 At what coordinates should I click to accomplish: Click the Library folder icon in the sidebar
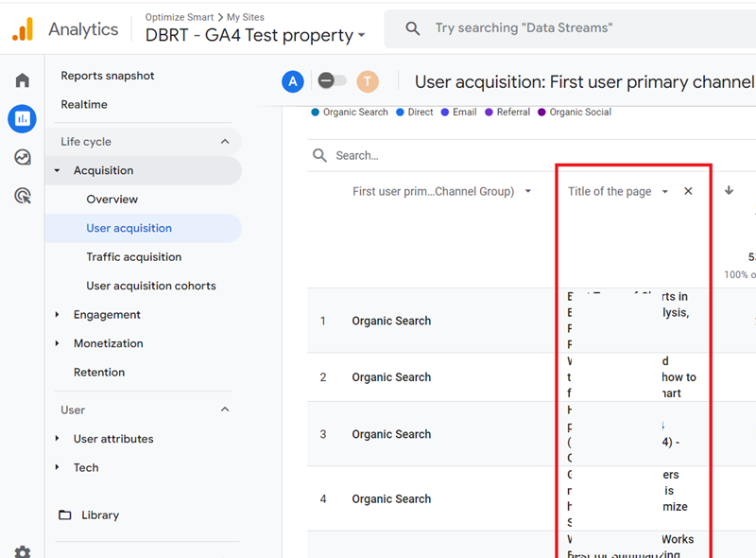(67, 514)
